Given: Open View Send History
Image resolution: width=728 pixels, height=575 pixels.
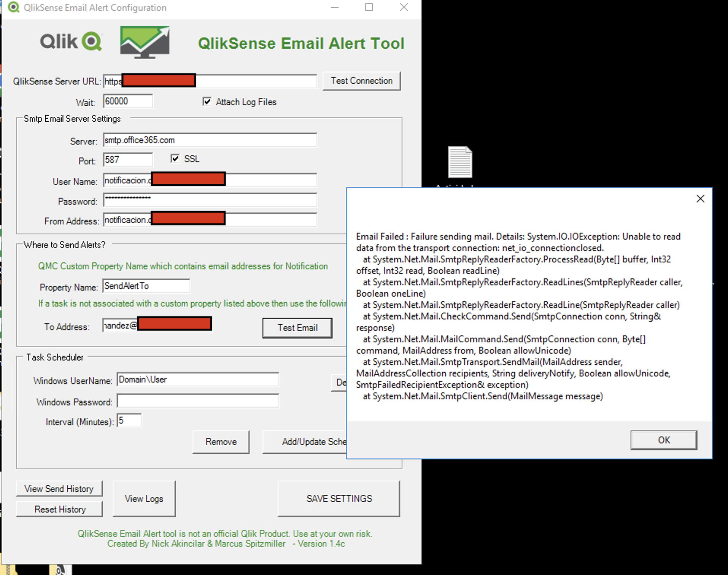Looking at the screenshot, I should (x=59, y=489).
